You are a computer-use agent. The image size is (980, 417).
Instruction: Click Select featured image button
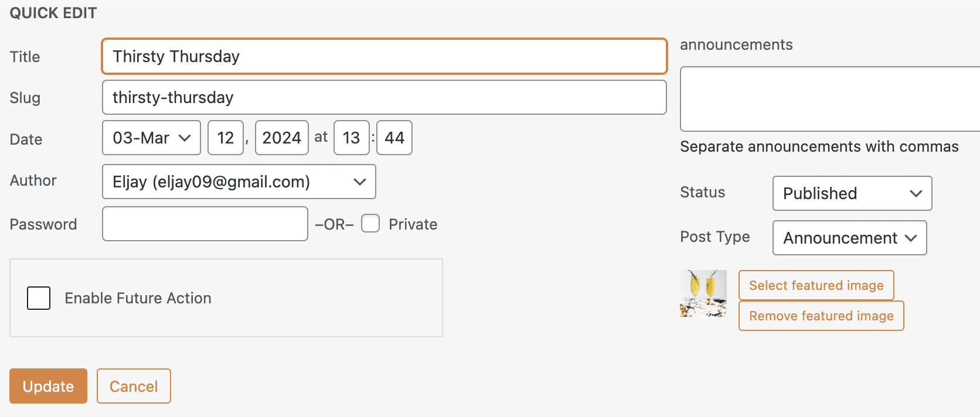point(816,285)
